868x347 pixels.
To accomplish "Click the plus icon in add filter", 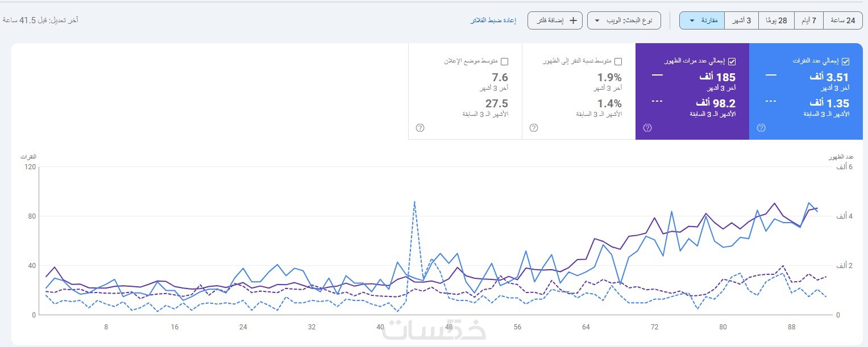I will pyautogui.click(x=573, y=20).
